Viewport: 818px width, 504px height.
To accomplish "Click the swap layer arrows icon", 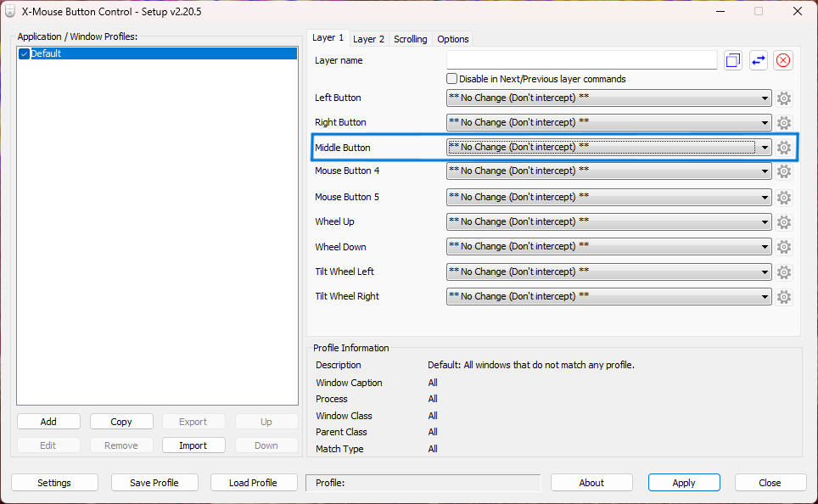I will pos(758,60).
